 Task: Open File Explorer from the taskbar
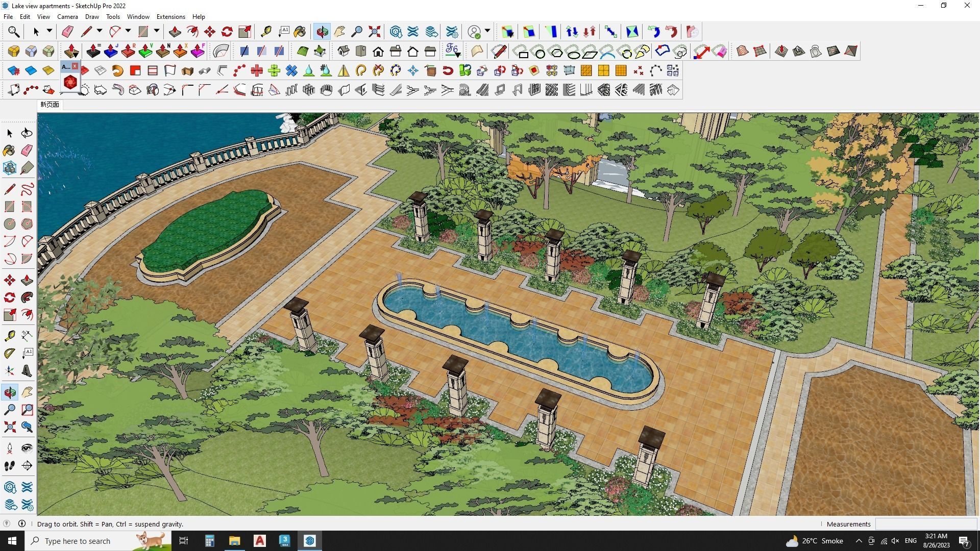234,541
